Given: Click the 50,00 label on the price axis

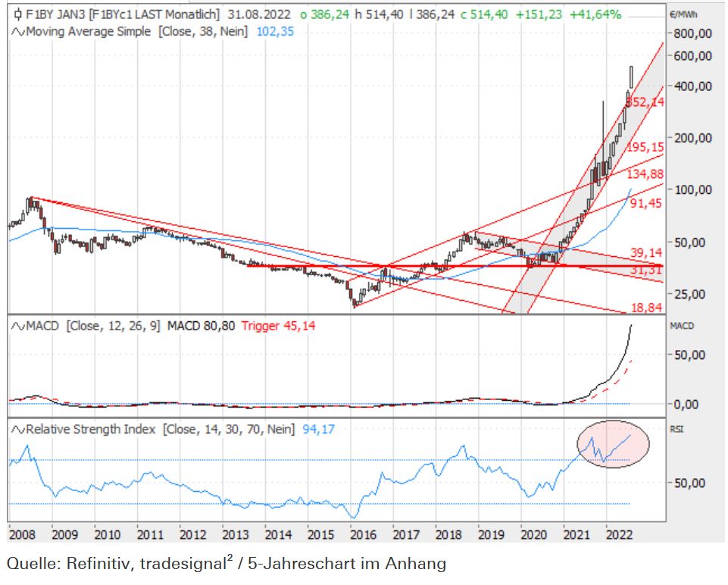Looking at the screenshot, I should click(689, 242).
